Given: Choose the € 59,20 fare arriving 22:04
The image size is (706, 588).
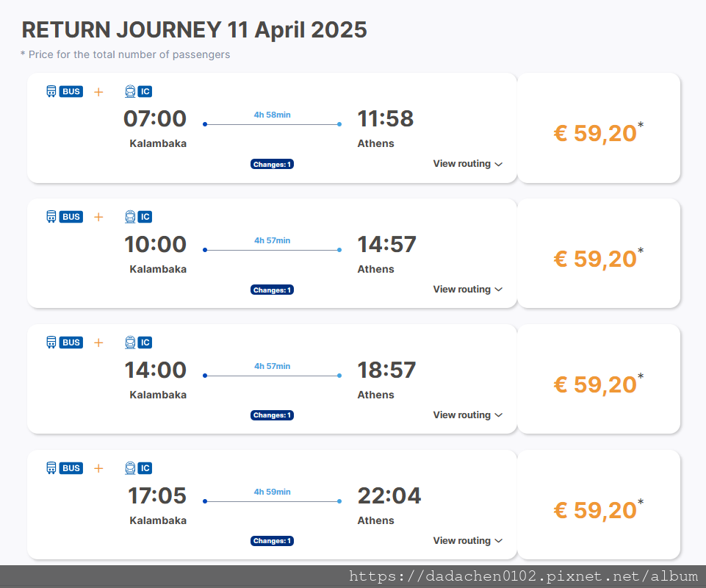Looking at the screenshot, I should (599, 509).
